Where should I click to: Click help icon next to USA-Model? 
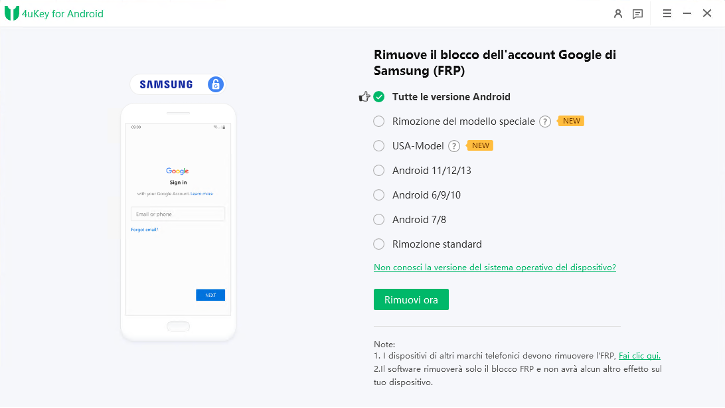(454, 145)
